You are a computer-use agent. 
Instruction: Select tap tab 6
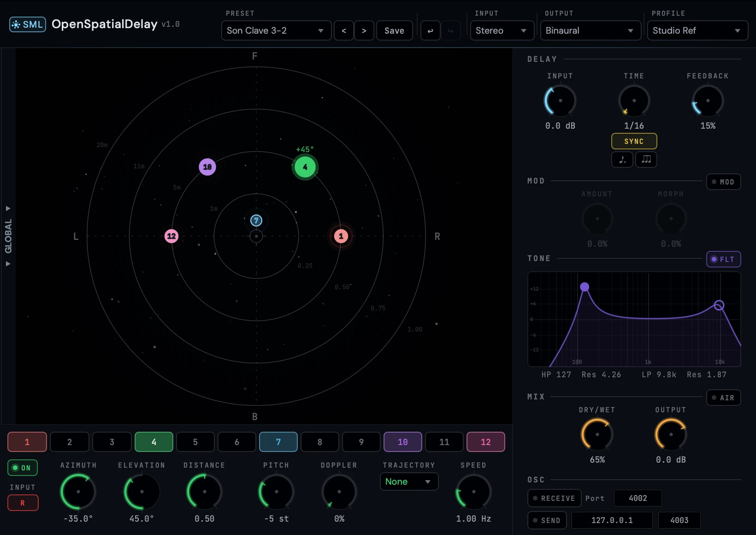(x=237, y=442)
